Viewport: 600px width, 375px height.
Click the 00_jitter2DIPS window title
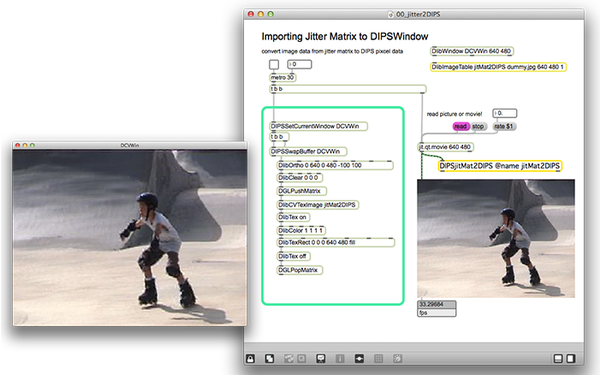[418, 14]
